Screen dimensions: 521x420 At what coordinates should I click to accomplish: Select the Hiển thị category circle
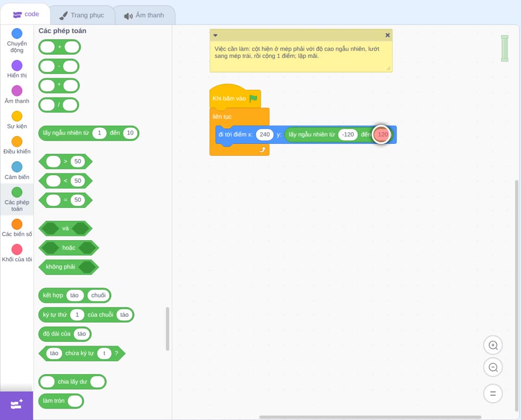pos(17,66)
